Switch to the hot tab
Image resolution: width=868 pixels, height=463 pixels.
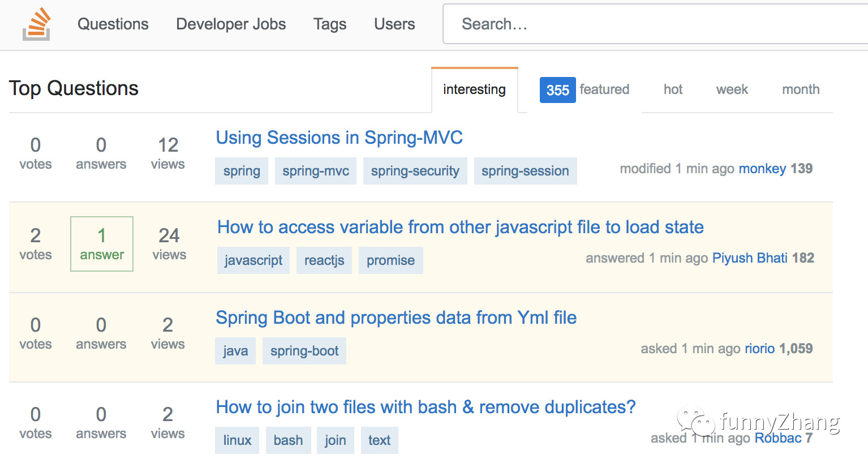pyautogui.click(x=673, y=89)
